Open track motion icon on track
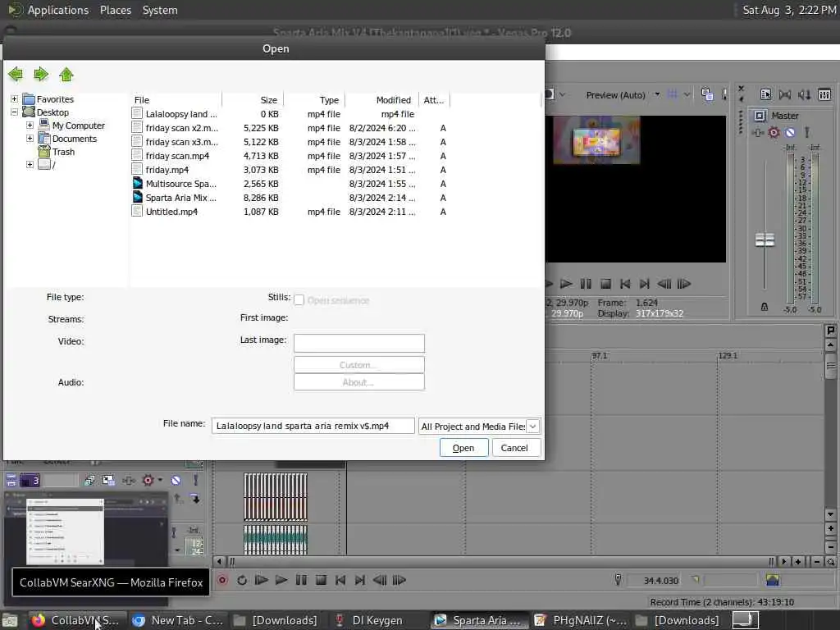Image resolution: width=840 pixels, height=630 pixels. pyautogui.click(x=109, y=481)
